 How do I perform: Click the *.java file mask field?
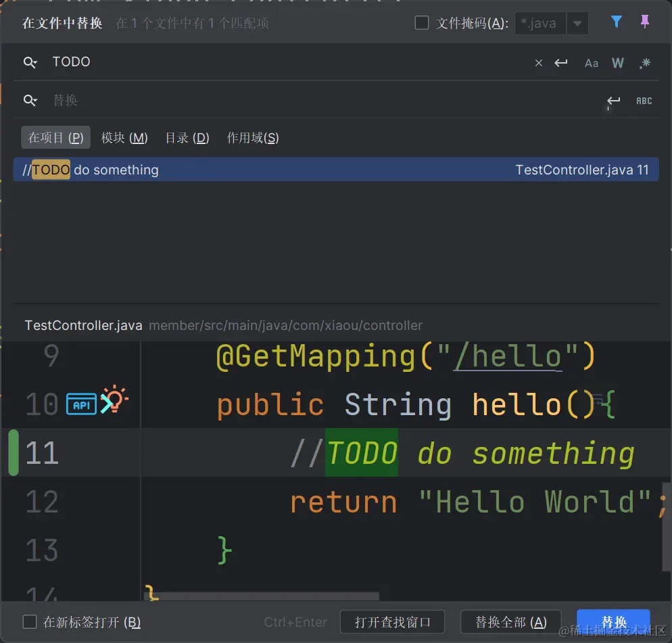(x=540, y=23)
